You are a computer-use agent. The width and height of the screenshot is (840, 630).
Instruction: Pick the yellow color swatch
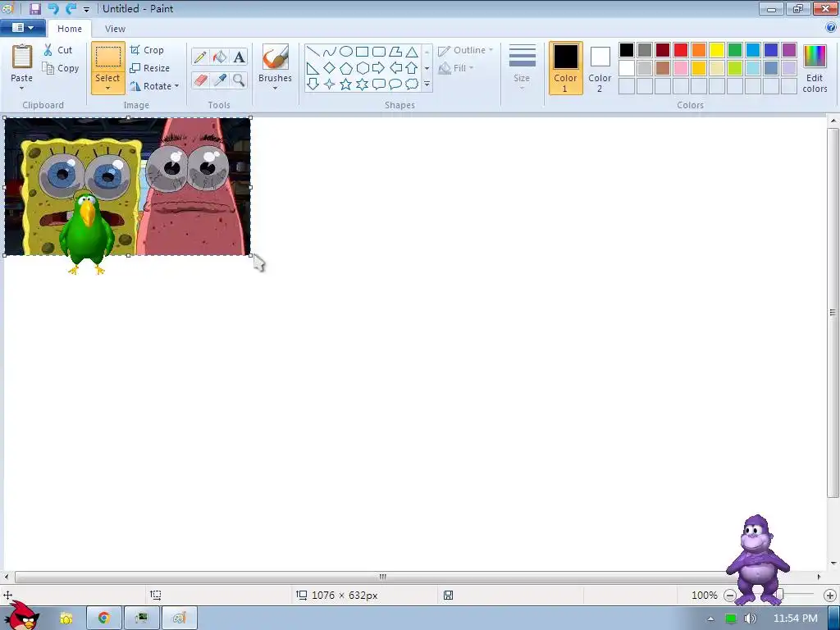pos(717,50)
